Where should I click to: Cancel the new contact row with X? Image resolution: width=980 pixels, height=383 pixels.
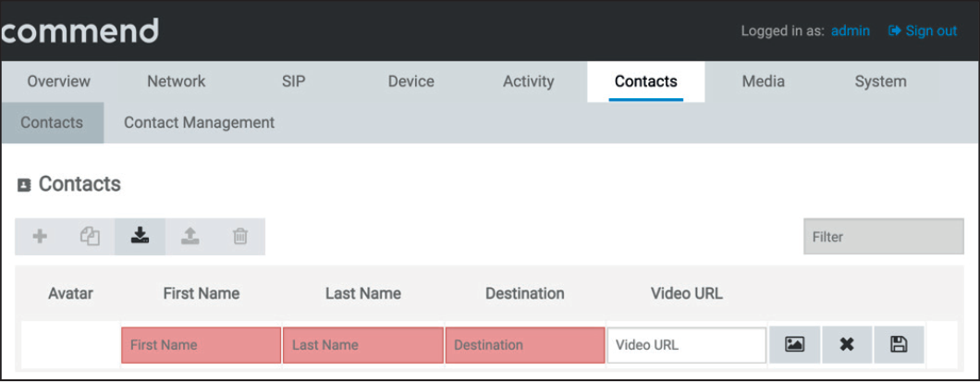846,345
